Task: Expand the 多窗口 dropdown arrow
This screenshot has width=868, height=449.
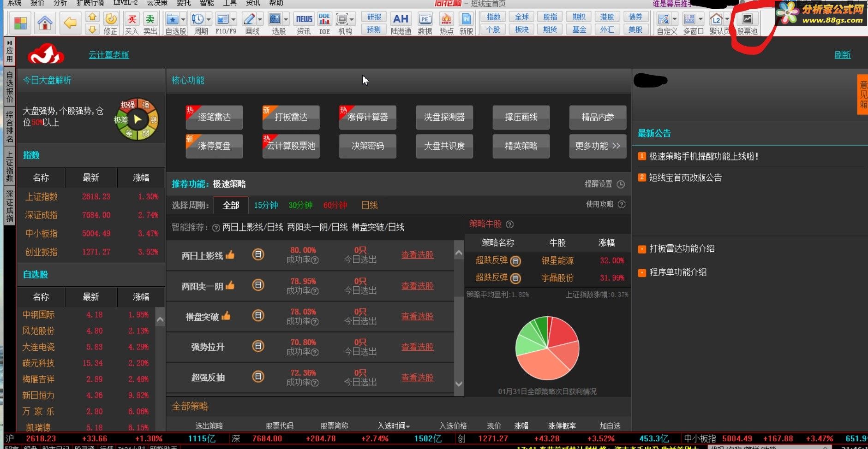Action: [700, 19]
